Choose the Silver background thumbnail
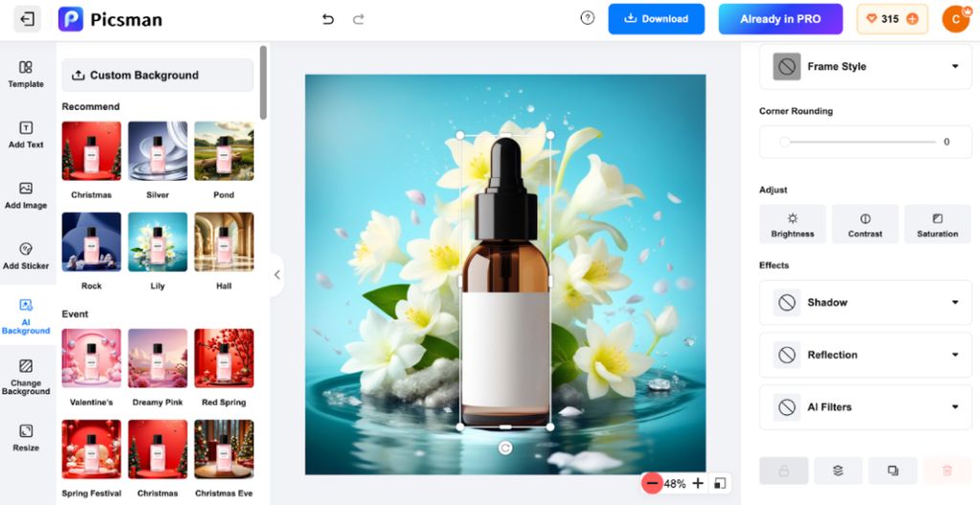The image size is (980, 505). pos(158,151)
